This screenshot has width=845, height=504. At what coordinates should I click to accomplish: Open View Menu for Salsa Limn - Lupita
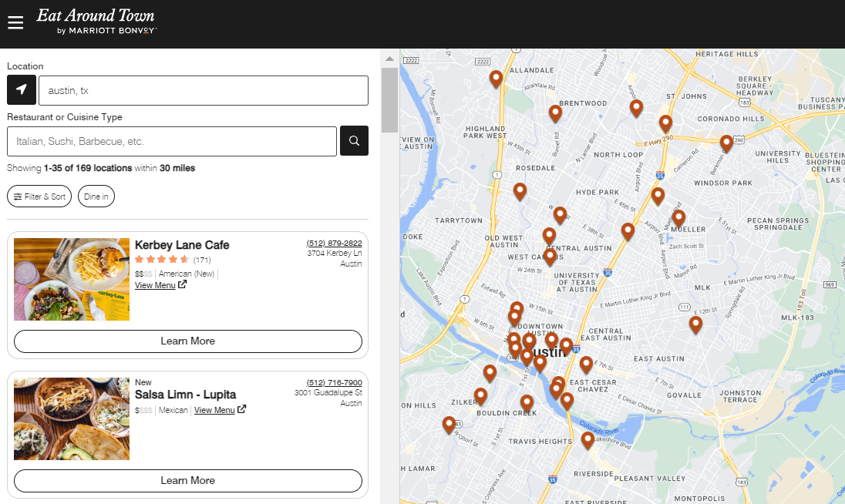(215, 409)
